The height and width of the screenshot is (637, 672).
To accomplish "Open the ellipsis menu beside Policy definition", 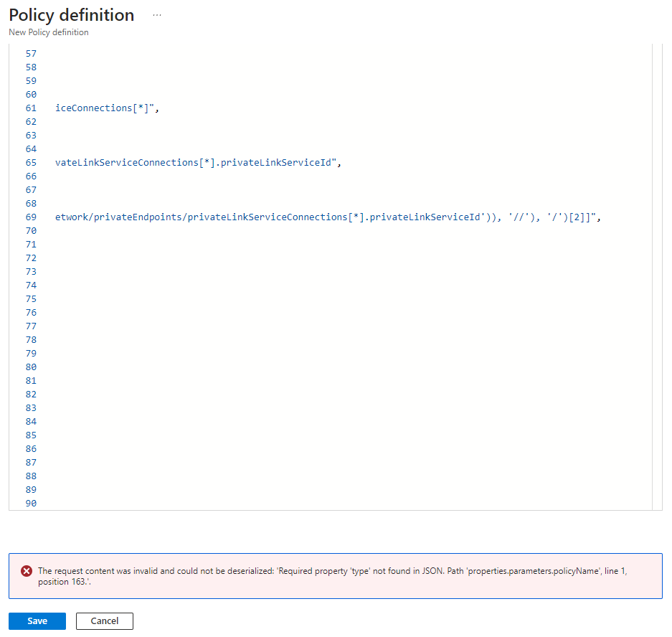I will [156, 14].
